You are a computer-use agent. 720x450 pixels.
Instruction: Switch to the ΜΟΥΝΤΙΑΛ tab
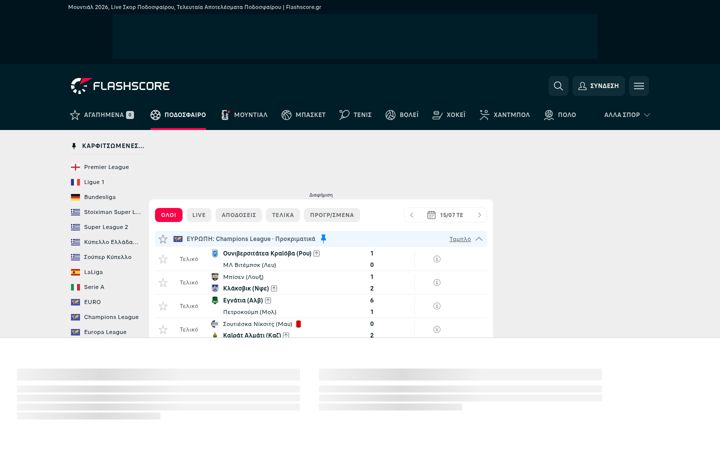244,115
